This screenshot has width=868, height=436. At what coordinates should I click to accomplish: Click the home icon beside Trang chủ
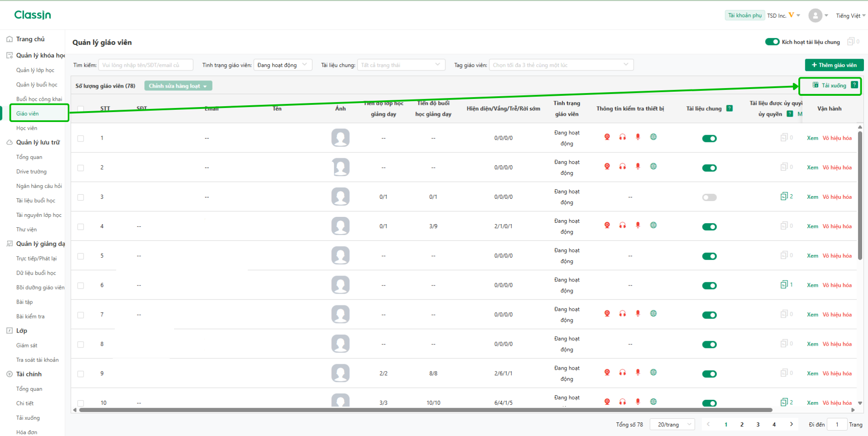pos(9,39)
